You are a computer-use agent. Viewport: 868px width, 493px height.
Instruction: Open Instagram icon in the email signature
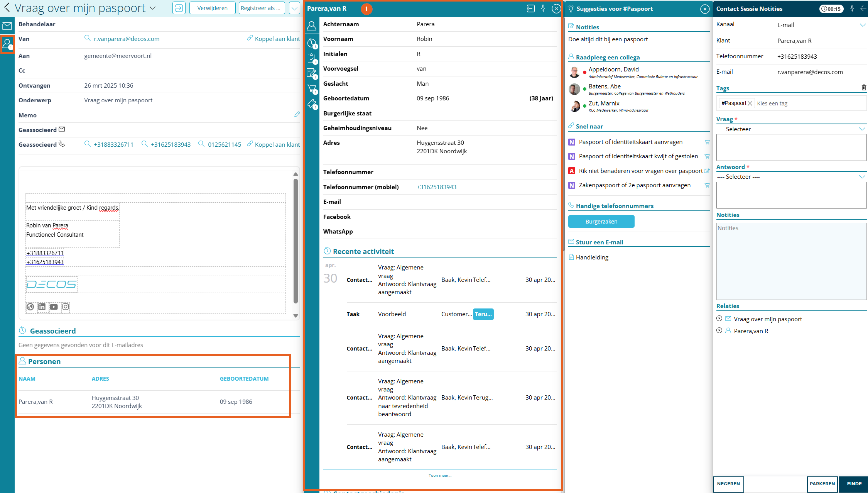66,307
